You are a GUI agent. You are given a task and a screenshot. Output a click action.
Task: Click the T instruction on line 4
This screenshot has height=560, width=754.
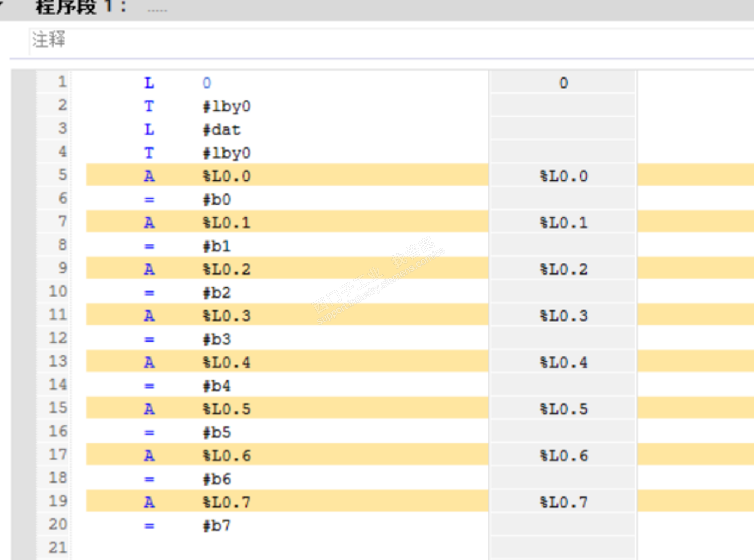[149, 153]
